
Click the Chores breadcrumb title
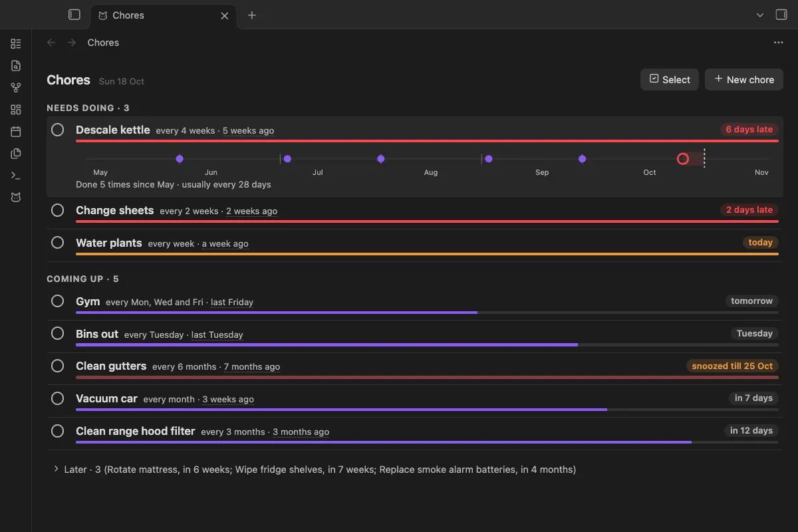coord(103,43)
